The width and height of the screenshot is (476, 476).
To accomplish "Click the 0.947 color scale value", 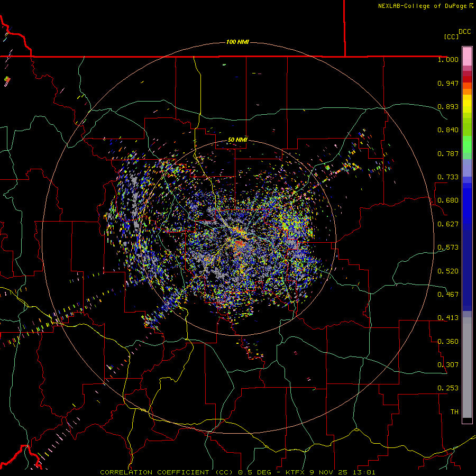I will click(448, 83).
